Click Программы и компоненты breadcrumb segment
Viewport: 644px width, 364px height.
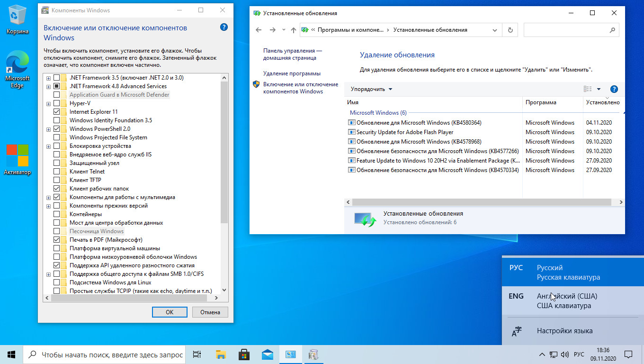point(351,30)
